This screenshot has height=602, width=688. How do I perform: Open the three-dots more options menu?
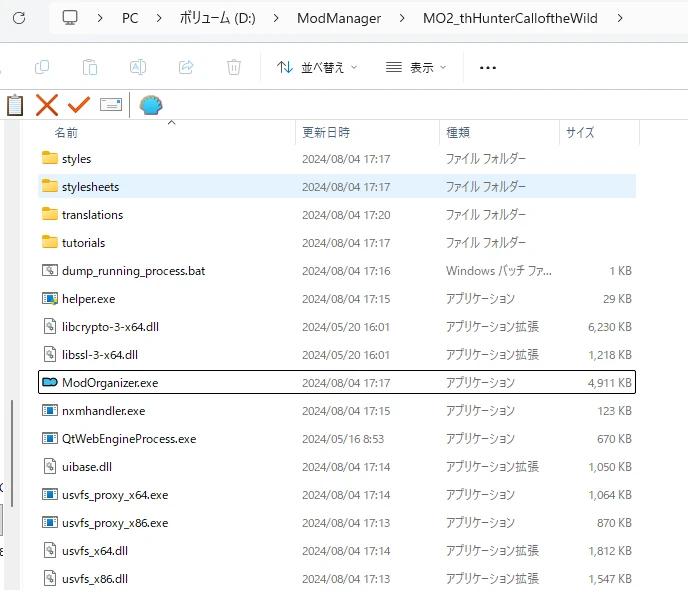click(x=488, y=67)
